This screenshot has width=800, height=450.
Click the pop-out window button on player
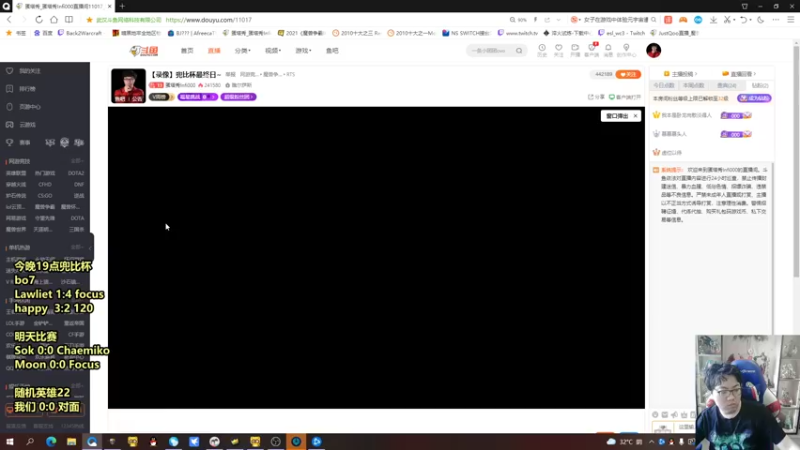(617, 116)
